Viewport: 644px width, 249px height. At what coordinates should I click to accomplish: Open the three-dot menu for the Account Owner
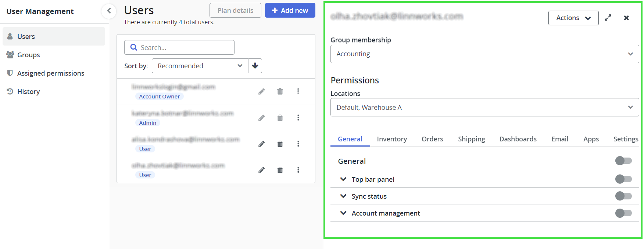click(x=298, y=91)
